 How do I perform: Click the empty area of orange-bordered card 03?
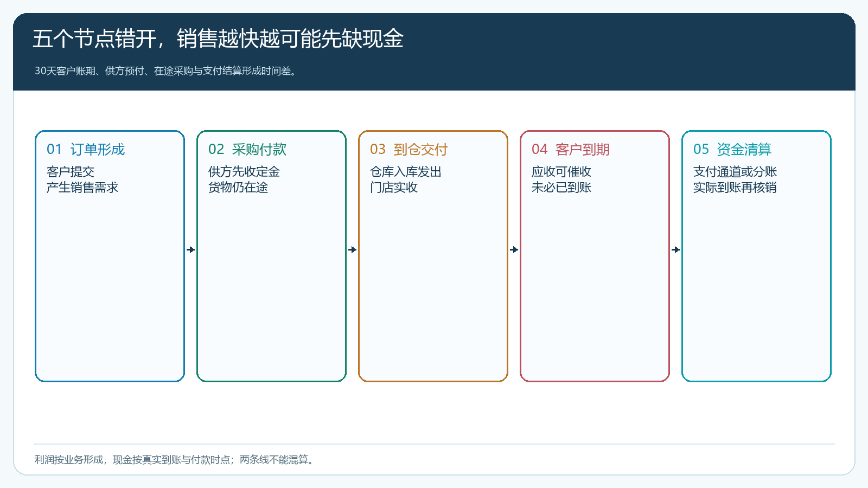pos(433,287)
